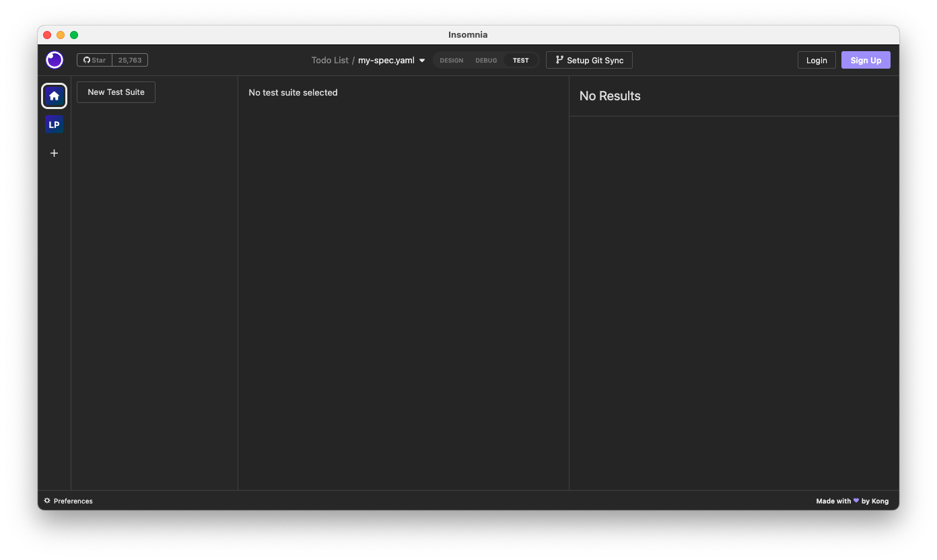Click the 'No Results' heading
The height and width of the screenshot is (560, 937).
coord(610,96)
